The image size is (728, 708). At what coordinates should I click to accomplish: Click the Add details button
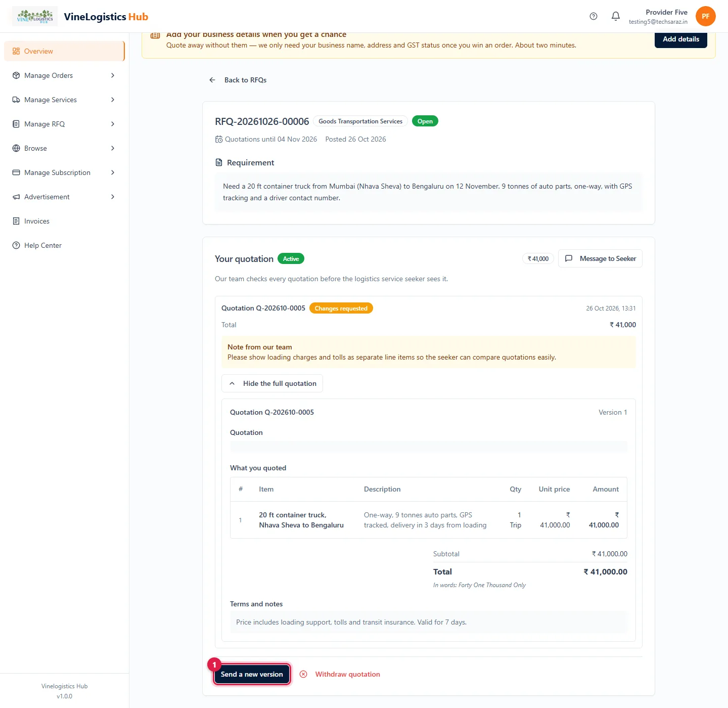point(681,39)
